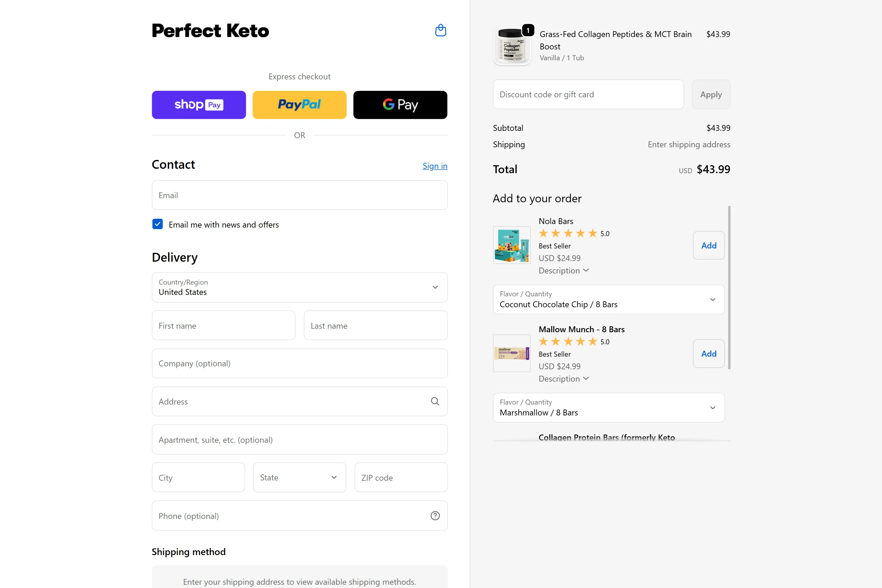The image size is (882, 588).
Task: Uncheck Email me with news and offers
Action: pyautogui.click(x=158, y=224)
